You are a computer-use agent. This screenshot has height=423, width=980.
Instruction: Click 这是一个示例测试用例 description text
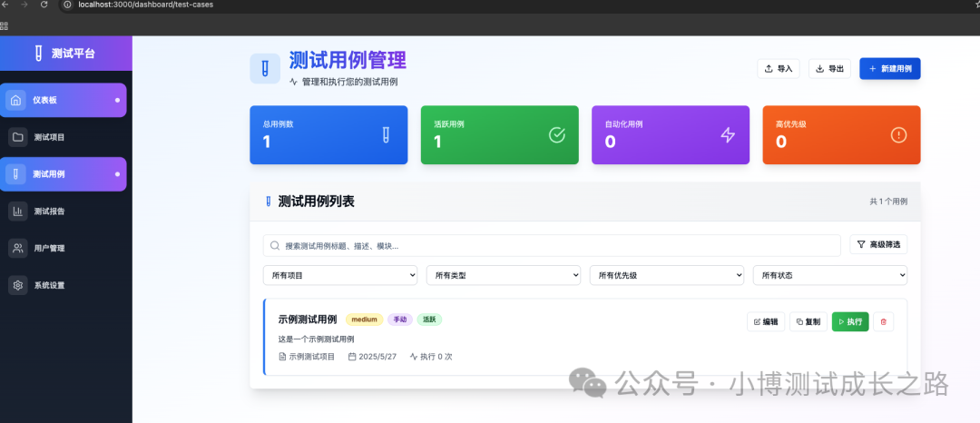coord(317,339)
